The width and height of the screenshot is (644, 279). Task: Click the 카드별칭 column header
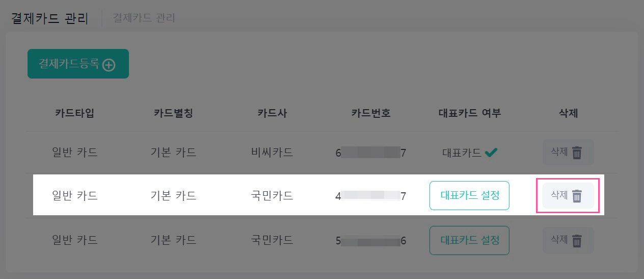coord(173,113)
